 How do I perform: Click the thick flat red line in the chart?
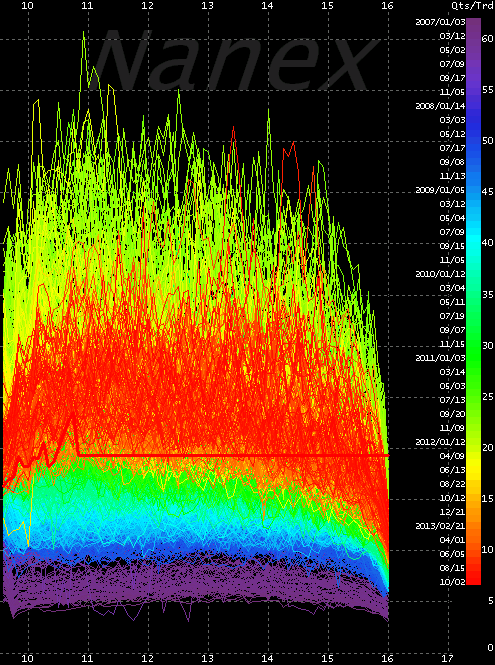point(233,455)
